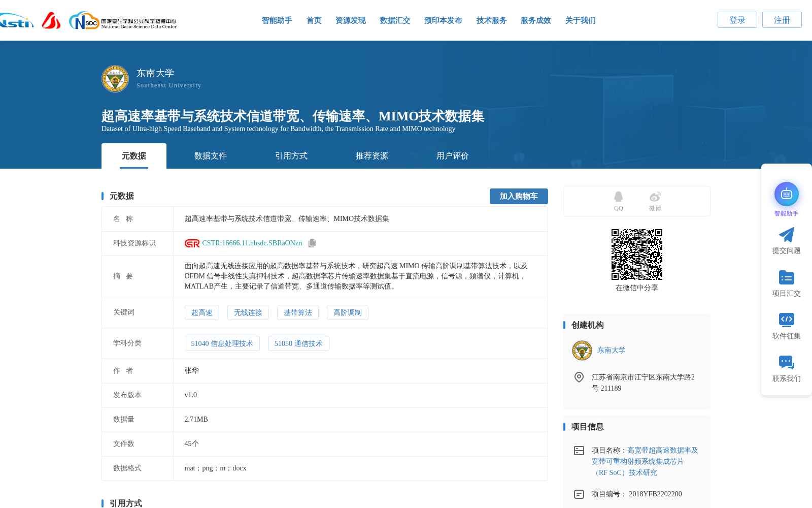Switch to the 引用方式 tab
The height and width of the screenshot is (508, 812).
tap(291, 156)
